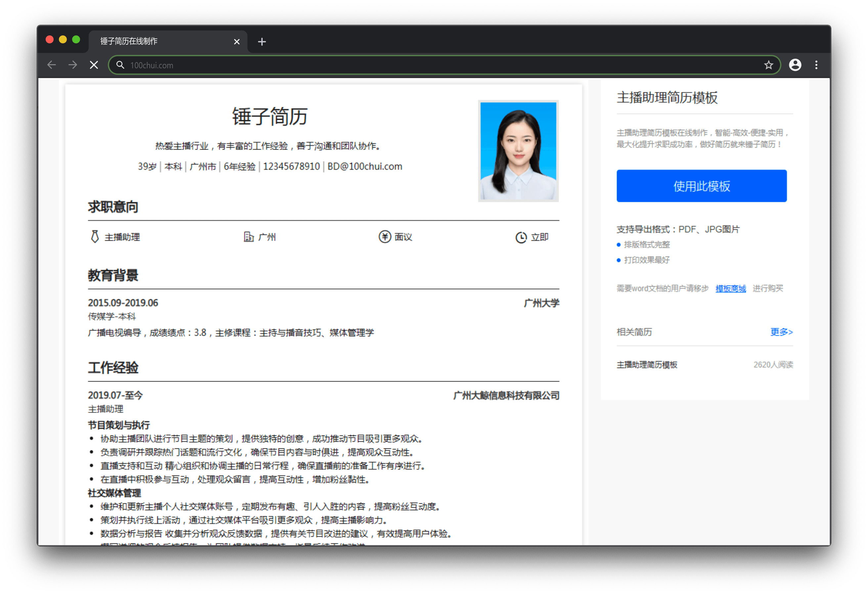Click the self-summary line 热爱主播行业

(268, 146)
